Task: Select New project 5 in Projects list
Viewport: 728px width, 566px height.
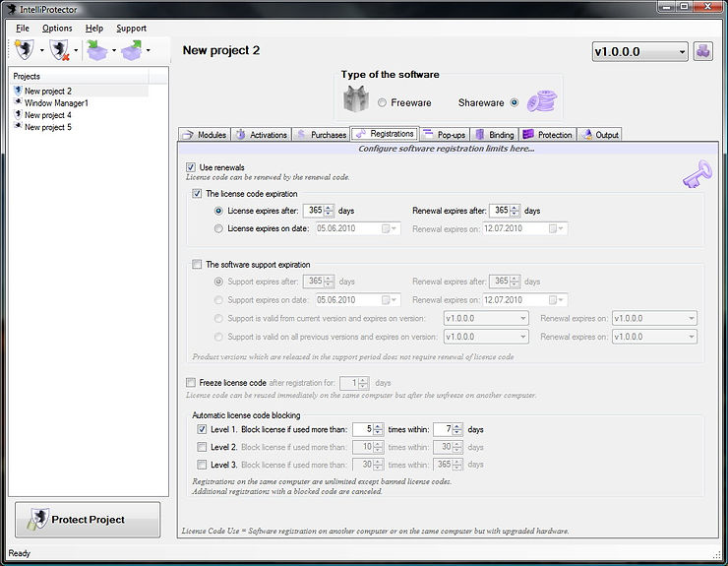Action: pos(48,127)
